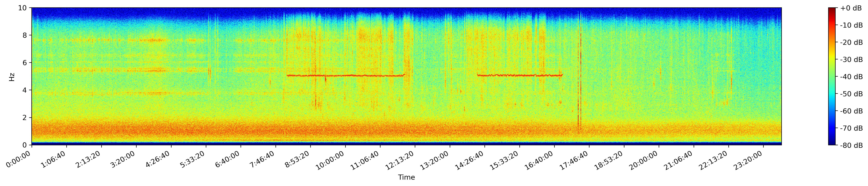Click the -40 dB colorbar label

pyautogui.click(x=851, y=77)
